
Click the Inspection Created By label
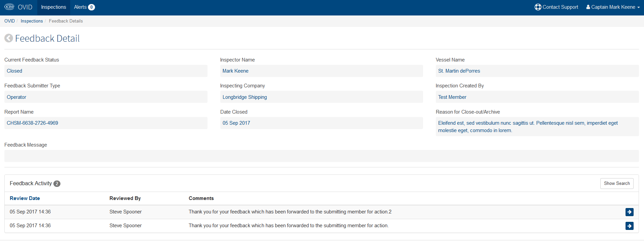460,86
